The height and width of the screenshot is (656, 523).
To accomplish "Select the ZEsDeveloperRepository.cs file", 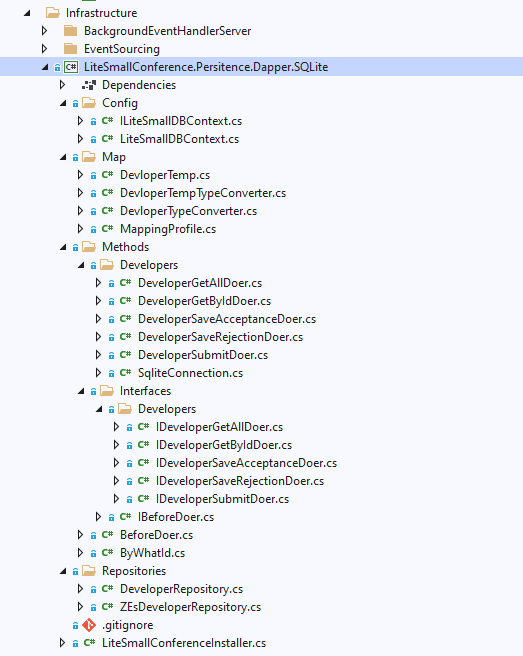I will tap(190, 607).
